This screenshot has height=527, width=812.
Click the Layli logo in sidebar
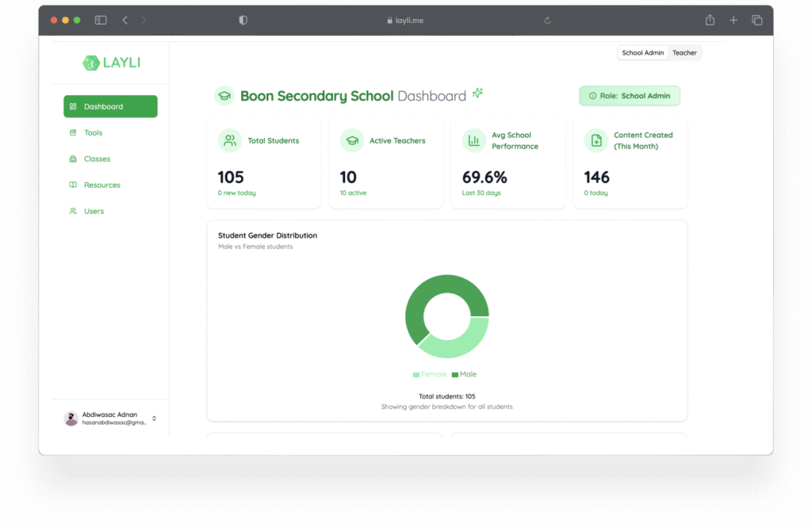pos(111,63)
